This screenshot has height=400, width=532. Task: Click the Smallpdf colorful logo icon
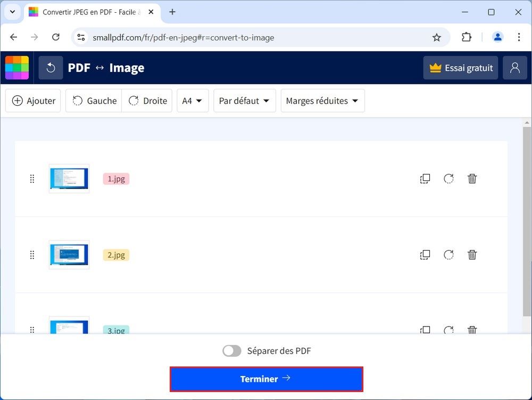pos(17,68)
